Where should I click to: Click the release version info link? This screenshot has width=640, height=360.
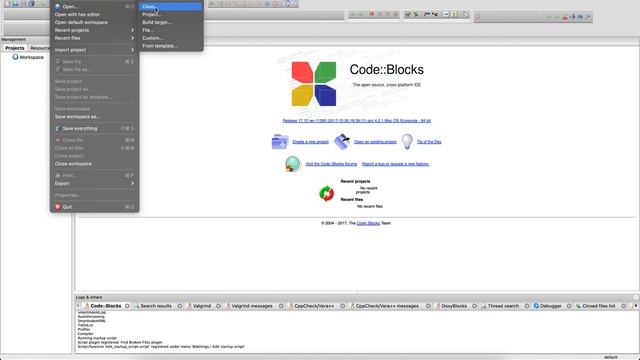[356, 121]
